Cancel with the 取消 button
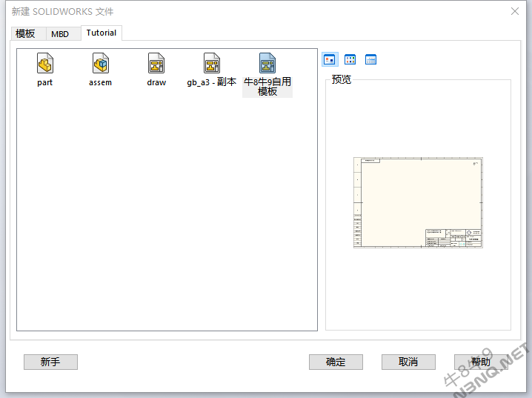532x398 pixels. [x=408, y=362]
